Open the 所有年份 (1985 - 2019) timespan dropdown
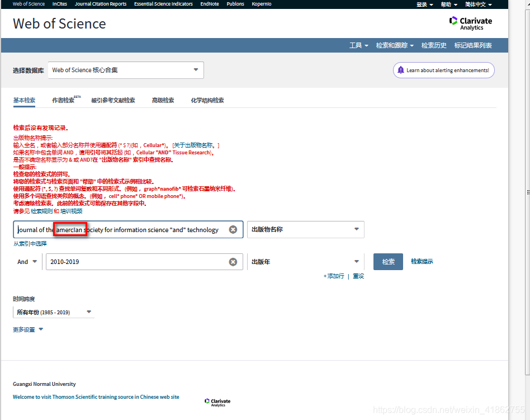 [x=54, y=312]
